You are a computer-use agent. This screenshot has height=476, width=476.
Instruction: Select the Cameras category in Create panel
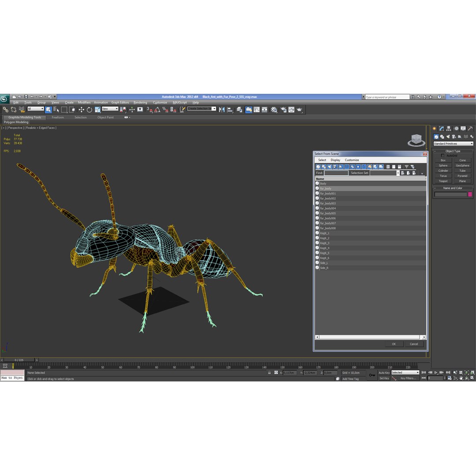point(454,137)
